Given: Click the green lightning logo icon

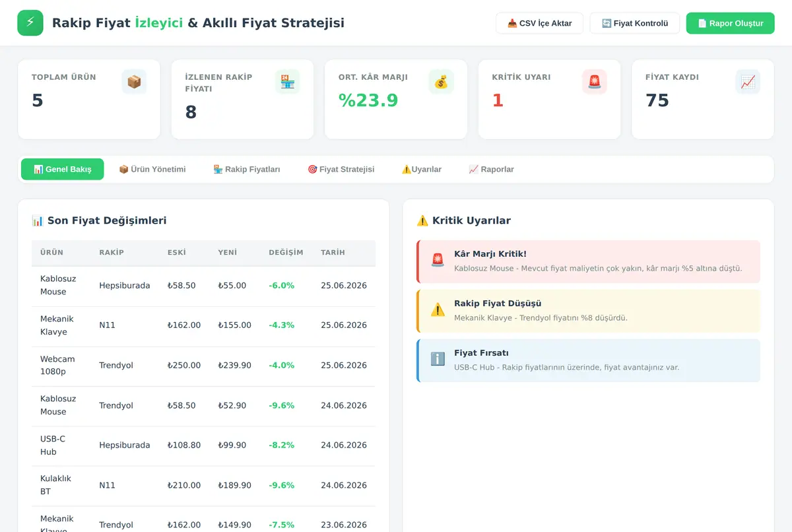Looking at the screenshot, I should tap(30, 23).
